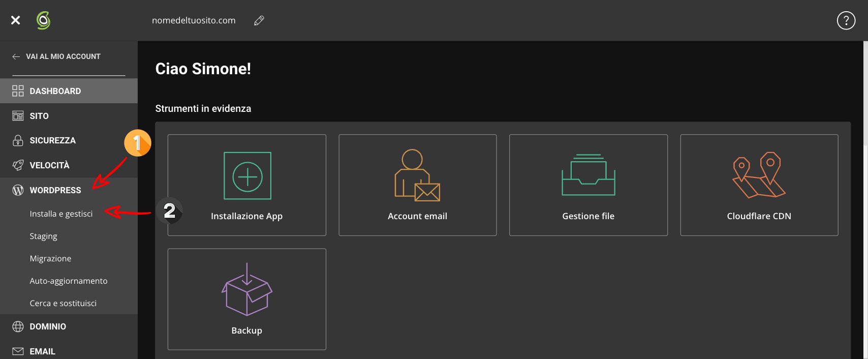The width and height of the screenshot is (868, 359).
Task: Edit site name with pencil icon
Action: tap(259, 20)
